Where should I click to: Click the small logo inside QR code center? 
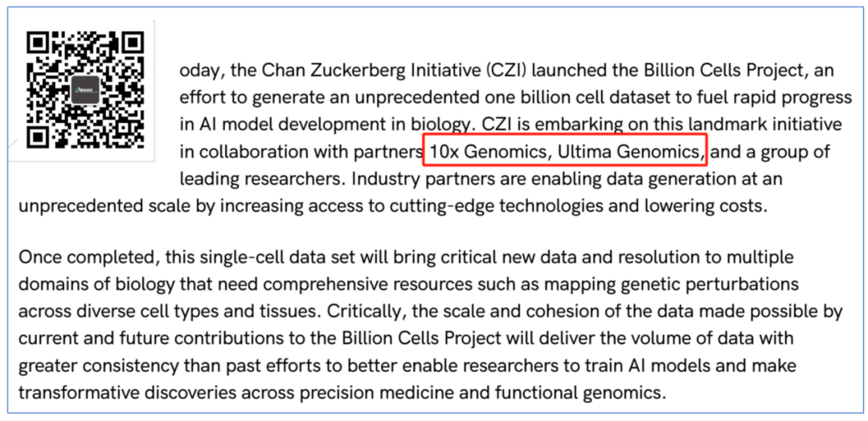tap(86, 90)
